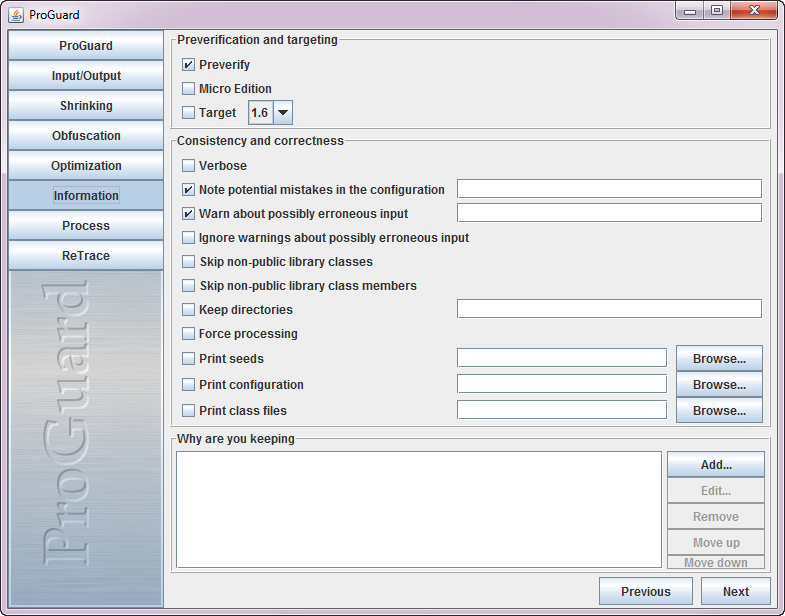
Task: Focus the Print class files path field
Action: click(x=562, y=410)
